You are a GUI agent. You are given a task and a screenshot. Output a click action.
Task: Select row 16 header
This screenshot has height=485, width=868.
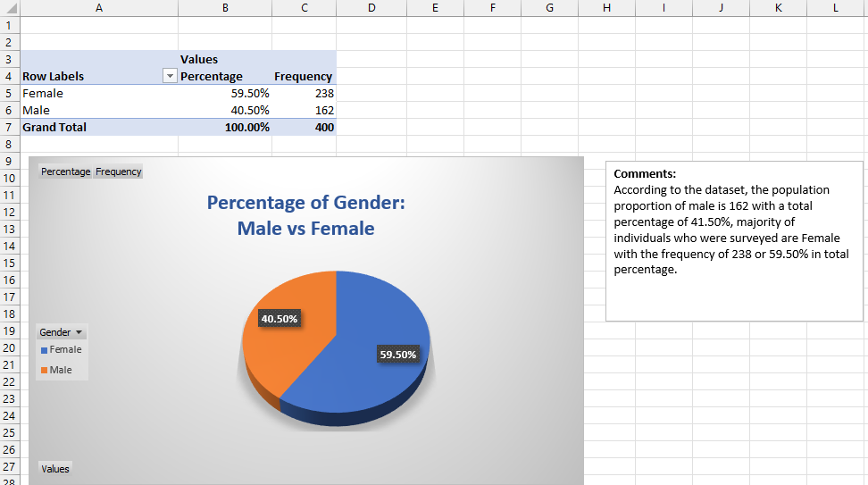[x=10, y=280]
